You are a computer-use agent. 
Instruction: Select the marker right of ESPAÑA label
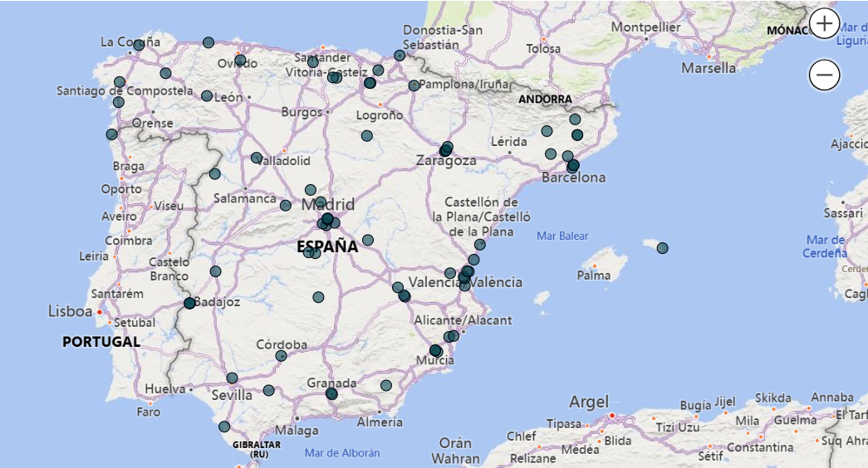pyautogui.click(x=368, y=240)
